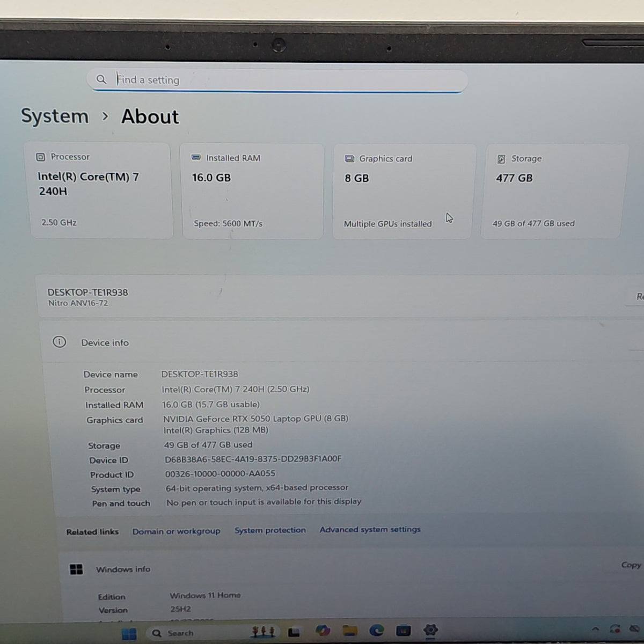The image size is (644, 644).
Task: Click the Find a setting search field
Action: (277, 80)
